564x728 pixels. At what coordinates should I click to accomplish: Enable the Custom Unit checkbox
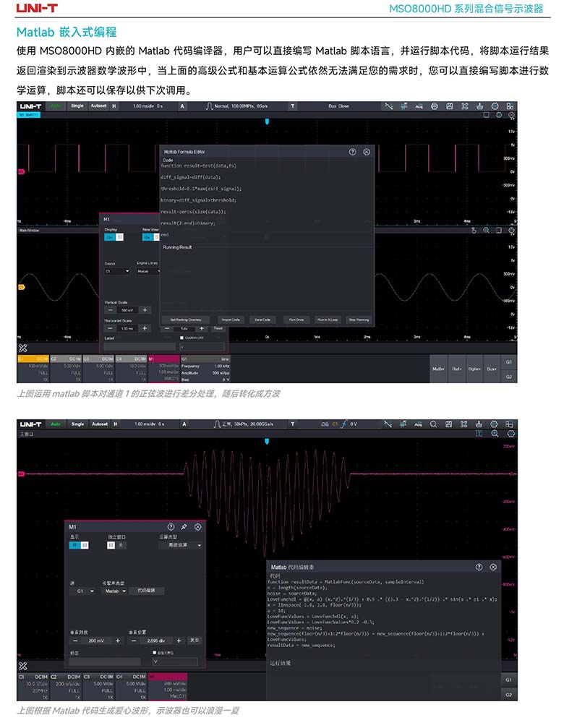tap(181, 338)
